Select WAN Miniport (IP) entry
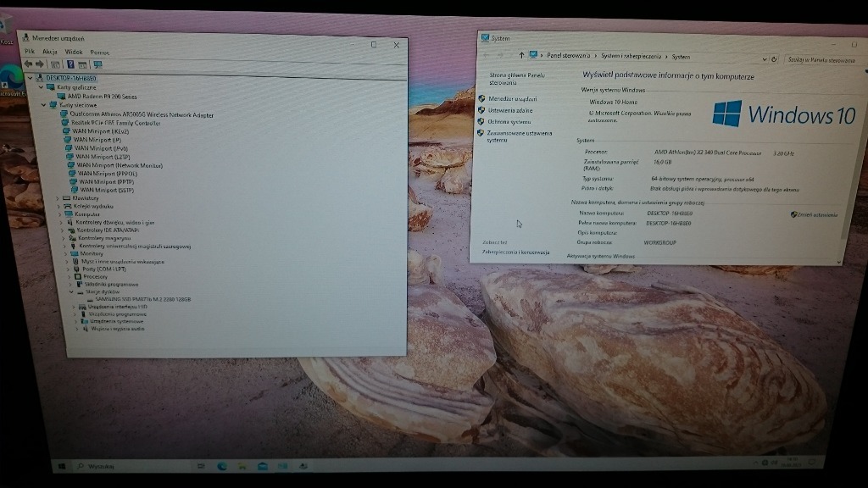Viewport: 868px width, 488px height. click(97, 140)
